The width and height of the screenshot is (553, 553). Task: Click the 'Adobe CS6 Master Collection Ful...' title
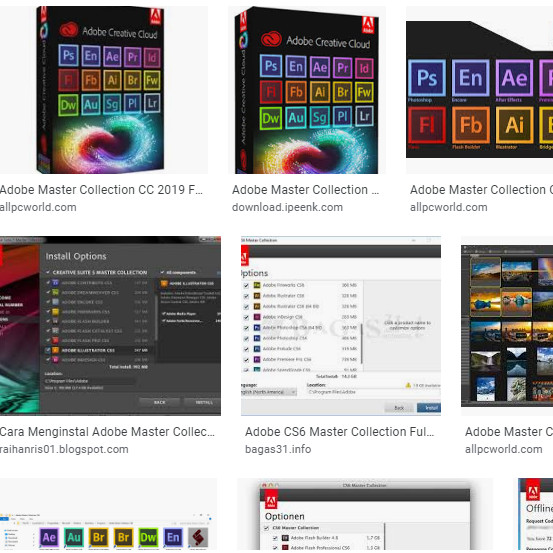coord(340,432)
